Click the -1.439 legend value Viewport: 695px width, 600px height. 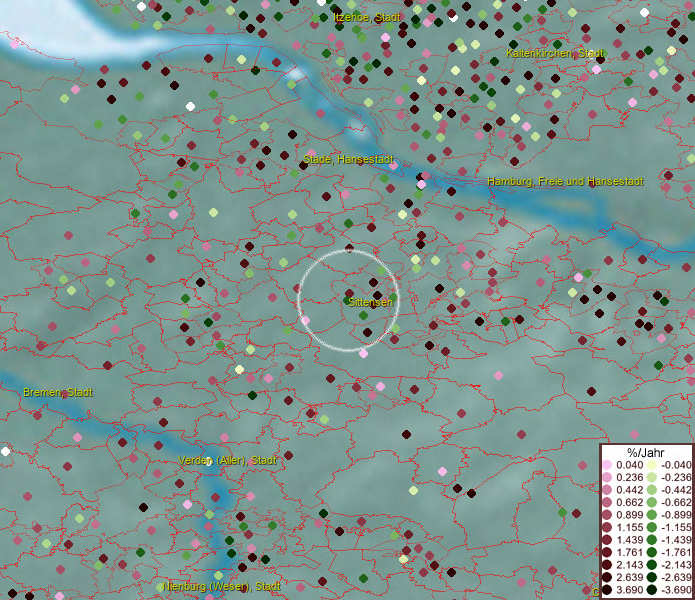click(x=676, y=540)
